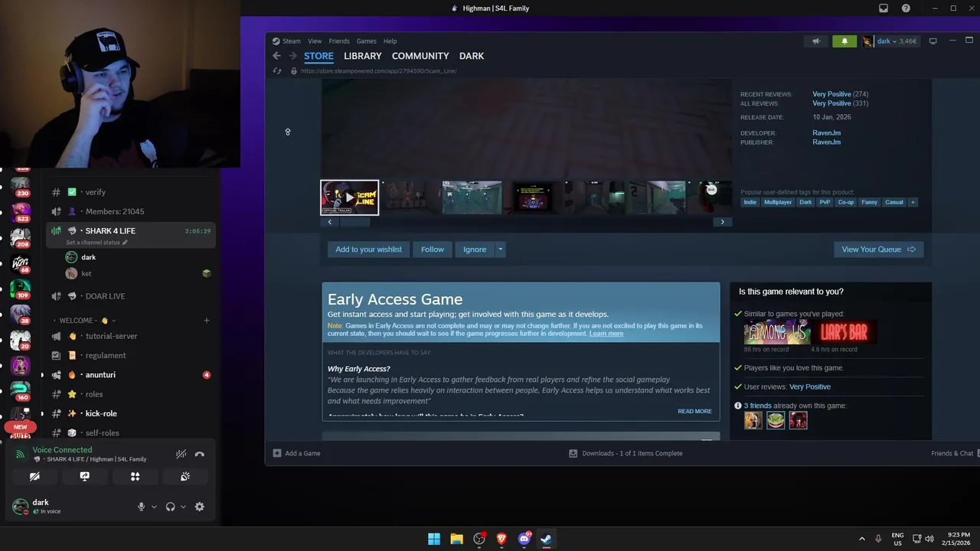This screenshot has height=551, width=980.
Task: Open the Liar's Bar similar game thumbnail
Action: click(844, 332)
